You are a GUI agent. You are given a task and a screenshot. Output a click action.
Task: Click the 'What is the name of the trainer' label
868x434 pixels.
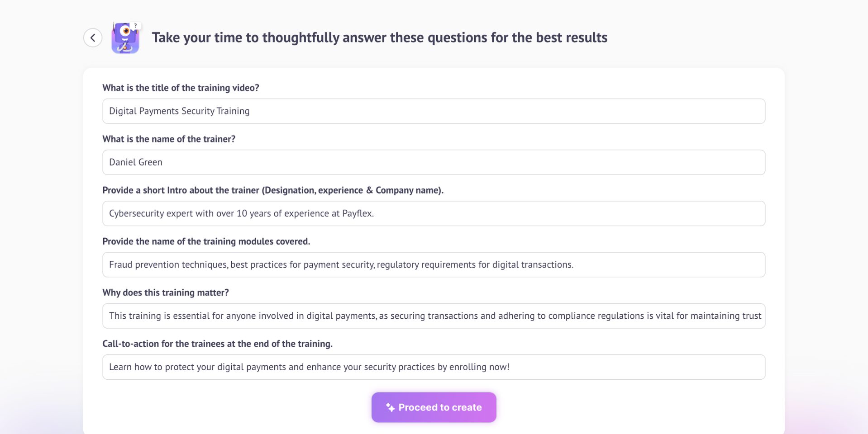[169, 139]
